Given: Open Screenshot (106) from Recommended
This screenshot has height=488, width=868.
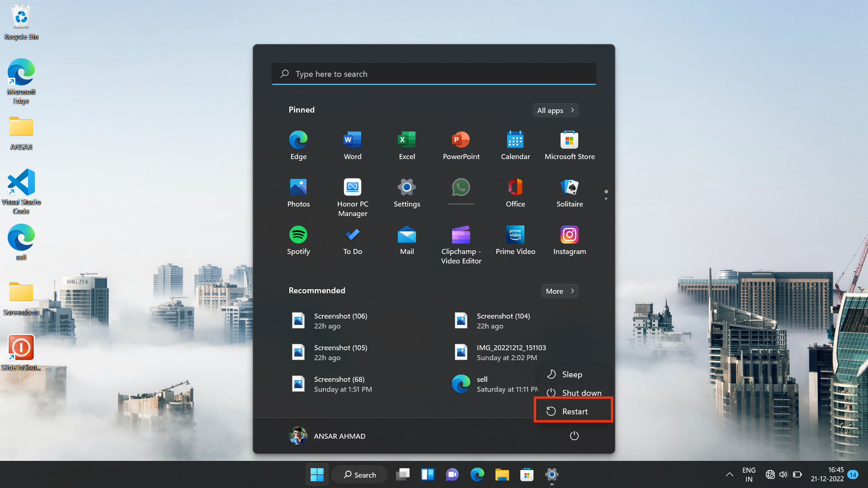Looking at the screenshot, I should (340, 321).
